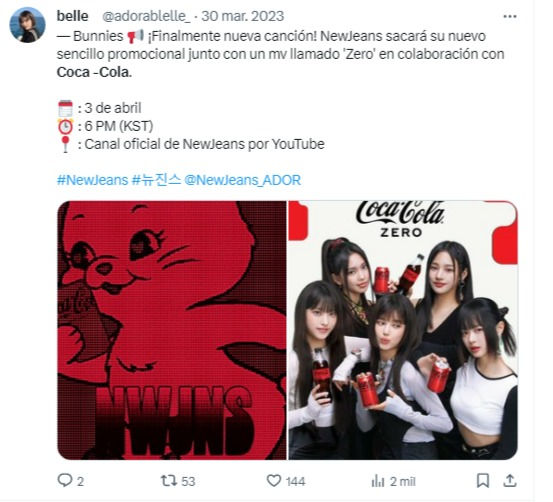Like the tweet with the heart icon
Screen dimensions: 553x502
274,480
